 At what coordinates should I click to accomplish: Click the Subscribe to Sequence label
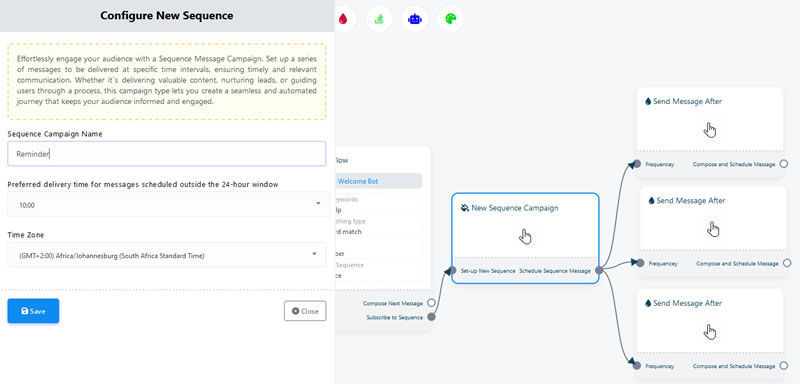(x=394, y=317)
